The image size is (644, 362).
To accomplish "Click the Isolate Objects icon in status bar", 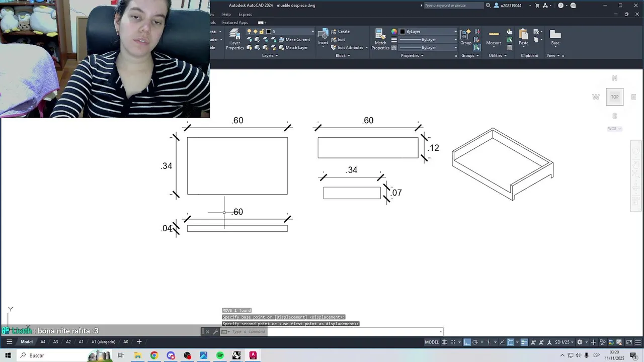I will point(603,342).
